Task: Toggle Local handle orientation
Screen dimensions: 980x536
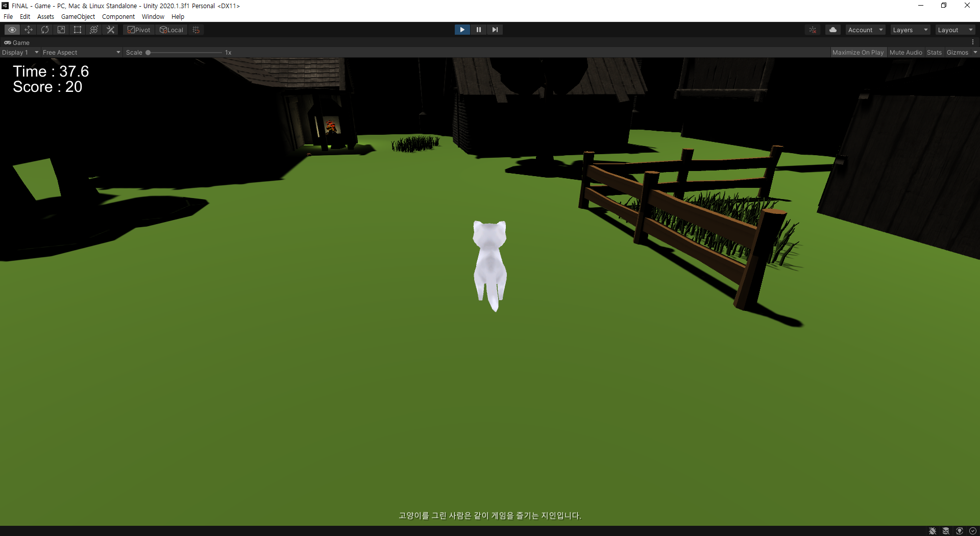Action: (171, 30)
